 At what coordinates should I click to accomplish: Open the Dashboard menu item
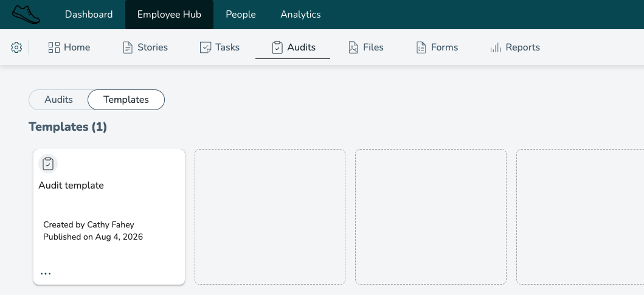click(x=89, y=15)
